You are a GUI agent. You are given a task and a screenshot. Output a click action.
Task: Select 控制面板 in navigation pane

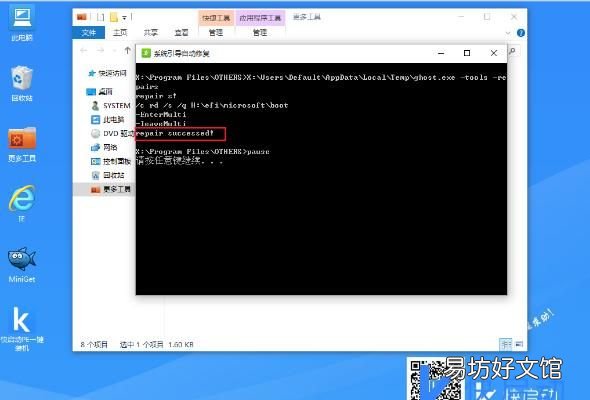(x=111, y=161)
